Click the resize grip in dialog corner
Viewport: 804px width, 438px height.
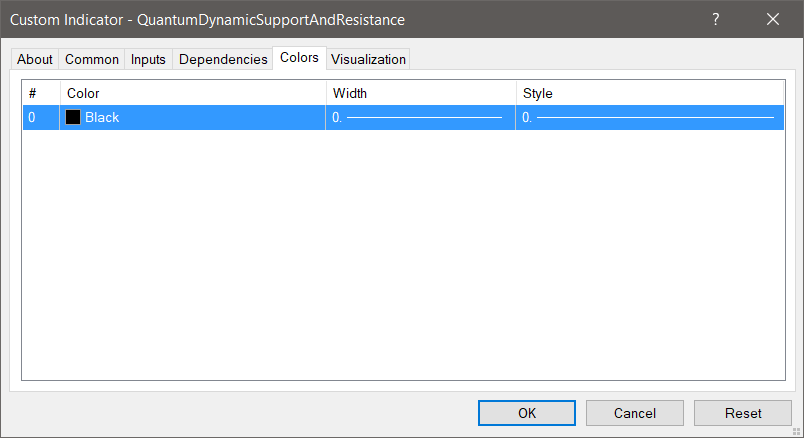tap(797, 431)
